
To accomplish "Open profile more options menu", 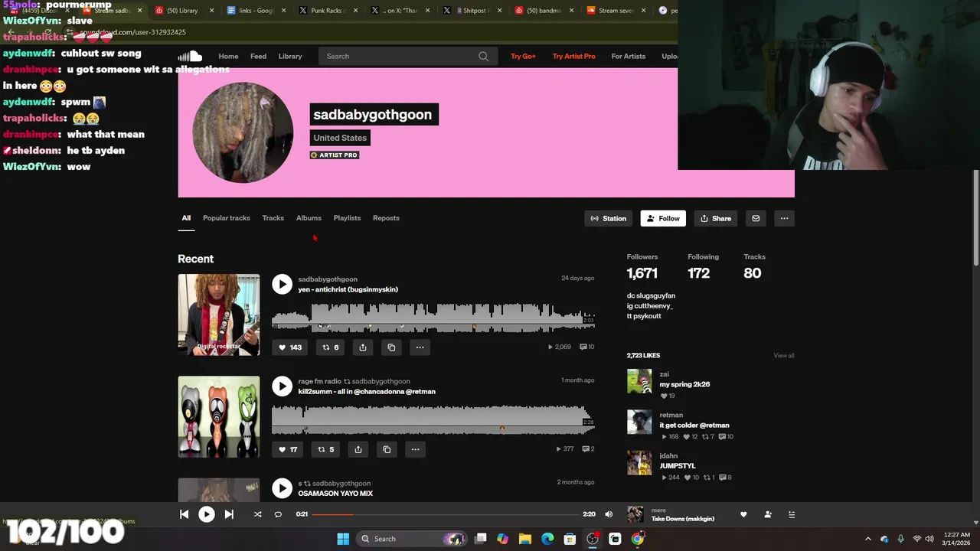I will coord(784,218).
